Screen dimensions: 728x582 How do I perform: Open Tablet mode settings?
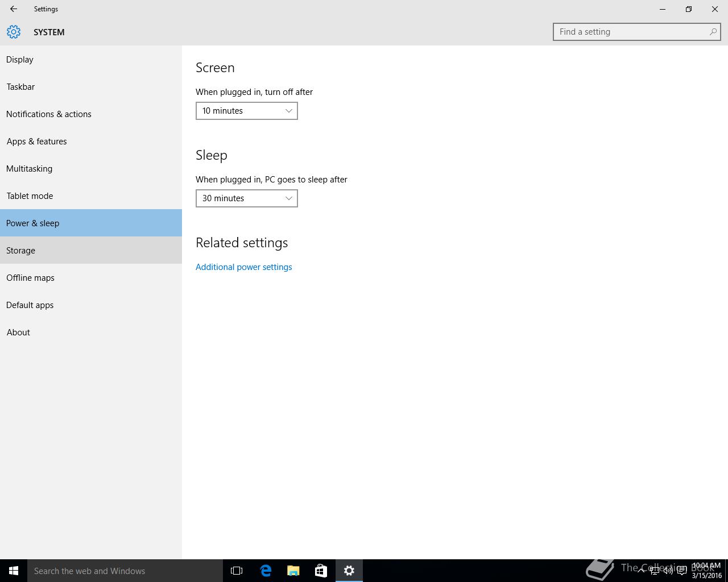[x=91, y=196]
